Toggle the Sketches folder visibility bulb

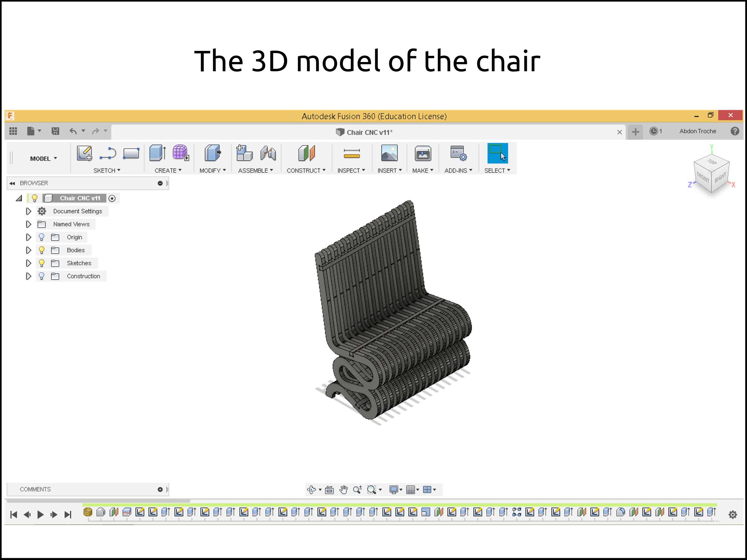(x=42, y=263)
